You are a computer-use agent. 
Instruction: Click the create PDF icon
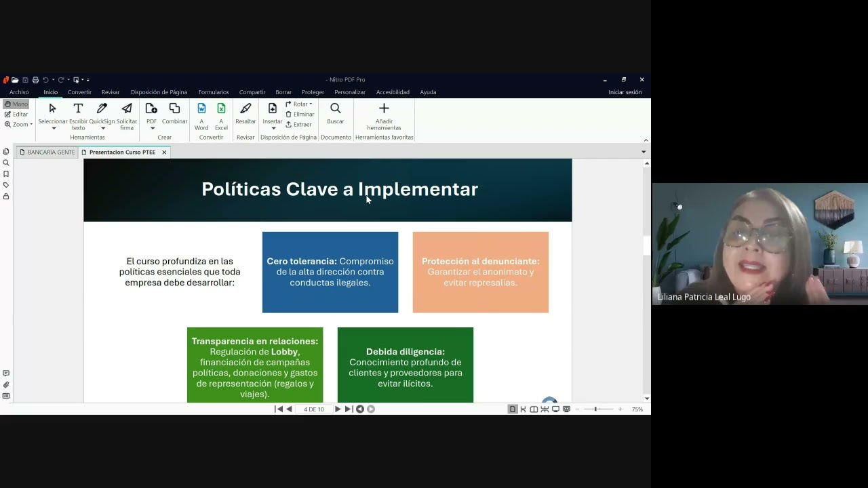coord(151,108)
